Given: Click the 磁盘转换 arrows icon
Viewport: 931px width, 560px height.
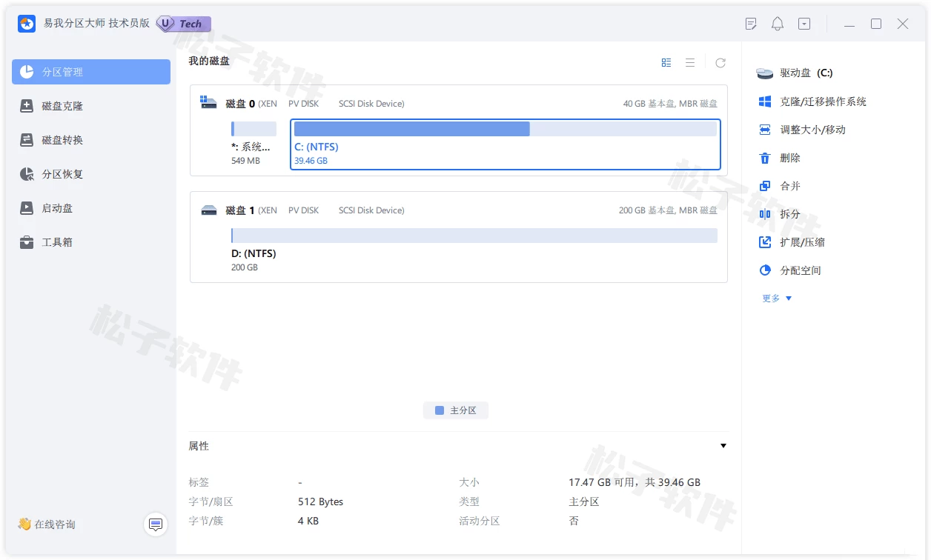Looking at the screenshot, I should point(27,140).
